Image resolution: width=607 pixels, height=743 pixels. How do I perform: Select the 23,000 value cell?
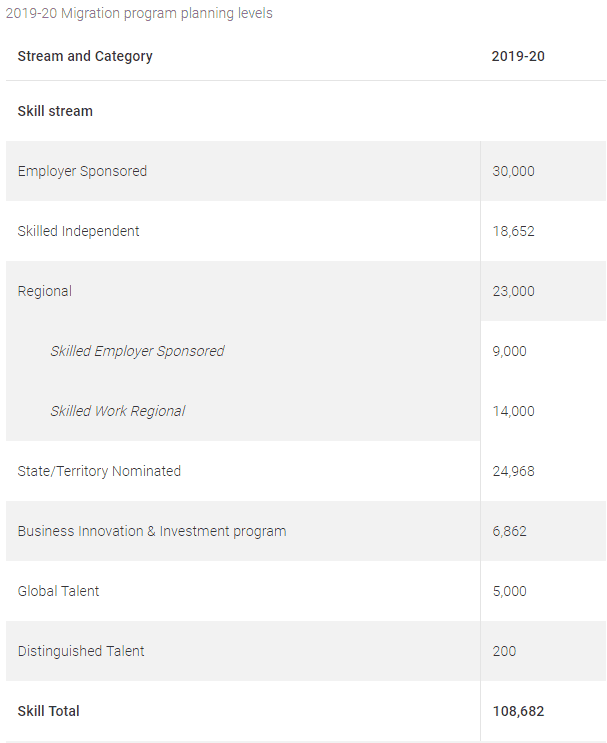click(x=543, y=291)
